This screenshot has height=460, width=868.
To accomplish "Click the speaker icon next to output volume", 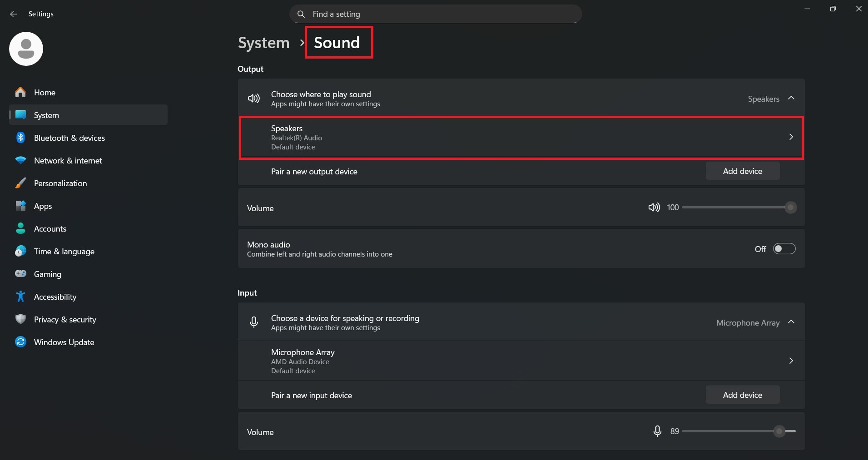I will tap(654, 208).
